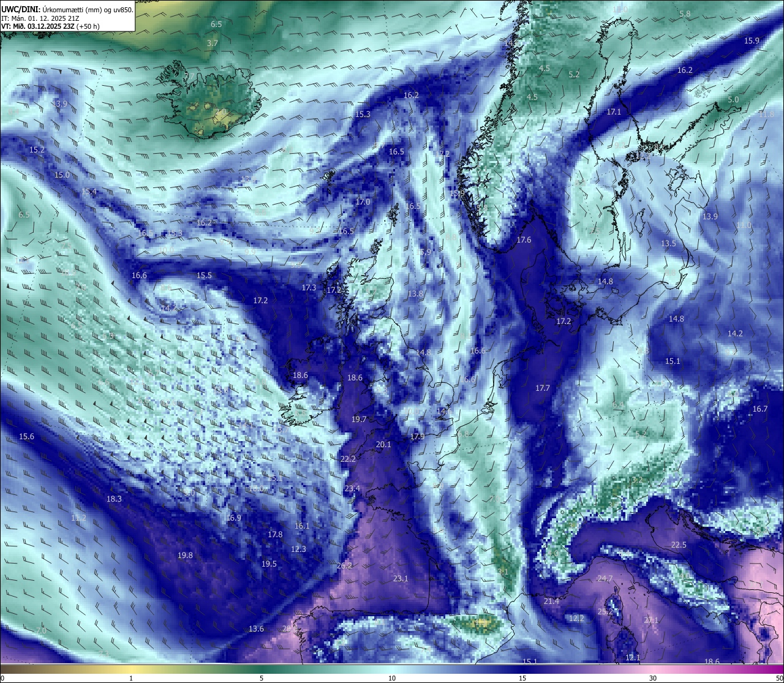Click the 11.2 value at the left edge
The image size is (784, 683).
click(78, 518)
